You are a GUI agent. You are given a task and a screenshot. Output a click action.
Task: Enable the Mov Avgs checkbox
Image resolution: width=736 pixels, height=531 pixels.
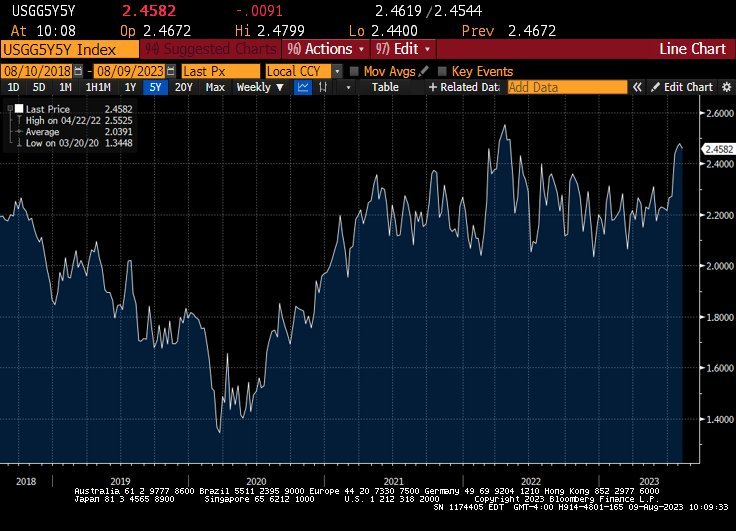click(x=354, y=71)
